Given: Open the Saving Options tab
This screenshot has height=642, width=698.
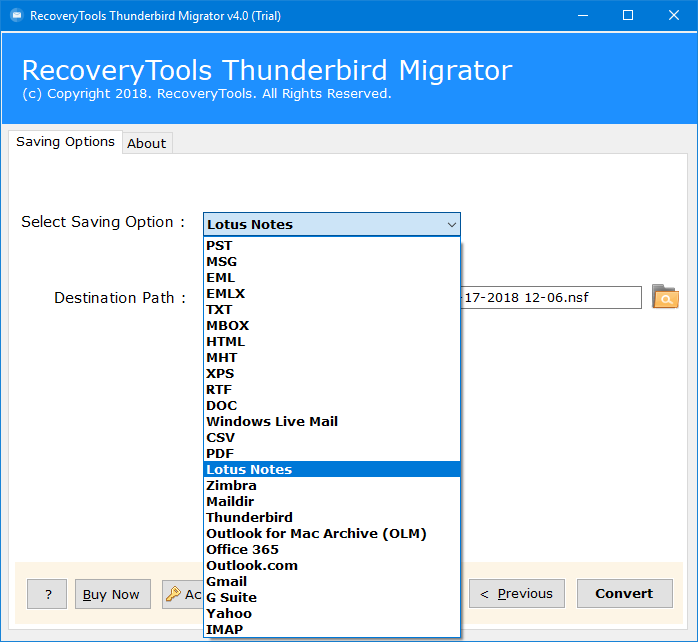Looking at the screenshot, I should point(65,142).
